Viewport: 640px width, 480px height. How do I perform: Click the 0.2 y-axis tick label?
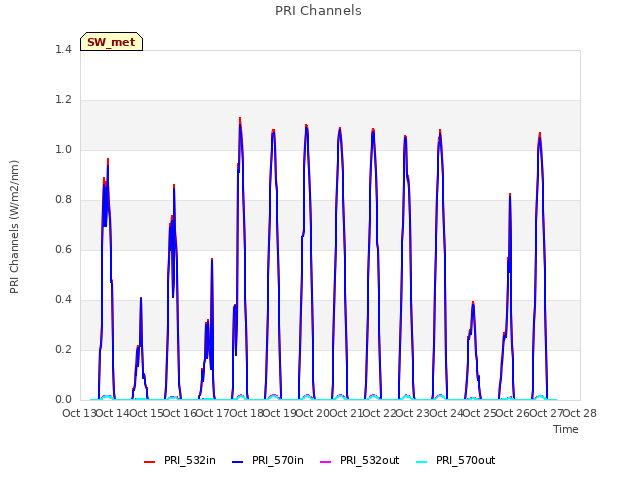(x=63, y=349)
